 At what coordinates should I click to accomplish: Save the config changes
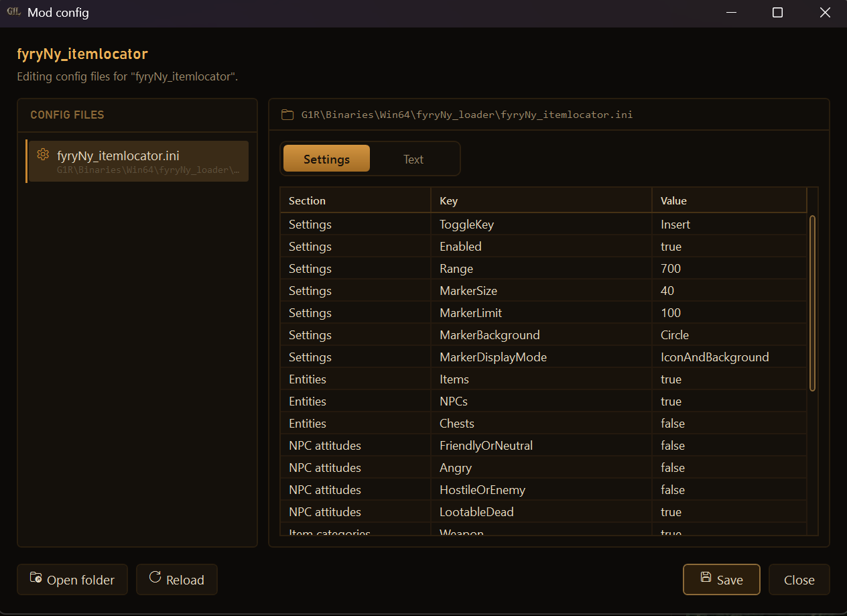point(722,580)
